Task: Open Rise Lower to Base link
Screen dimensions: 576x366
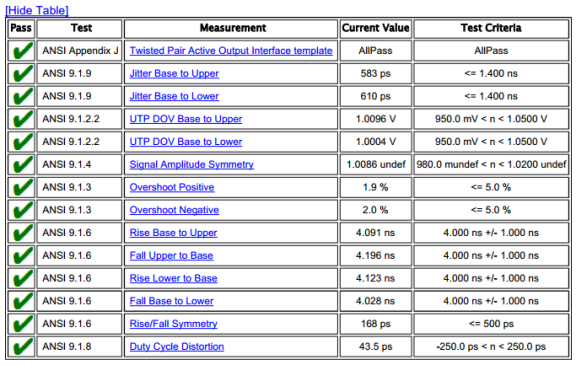Action: (173, 279)
